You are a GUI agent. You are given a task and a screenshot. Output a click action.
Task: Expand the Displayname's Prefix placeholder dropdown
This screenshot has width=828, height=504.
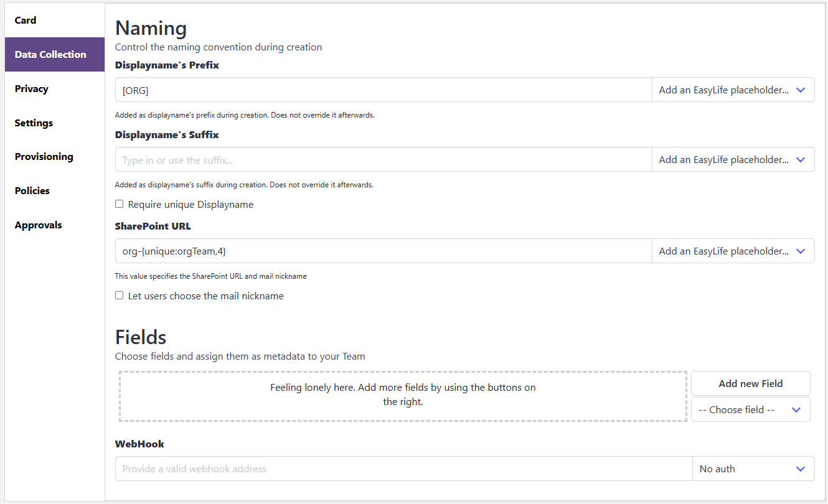(732, 90)
